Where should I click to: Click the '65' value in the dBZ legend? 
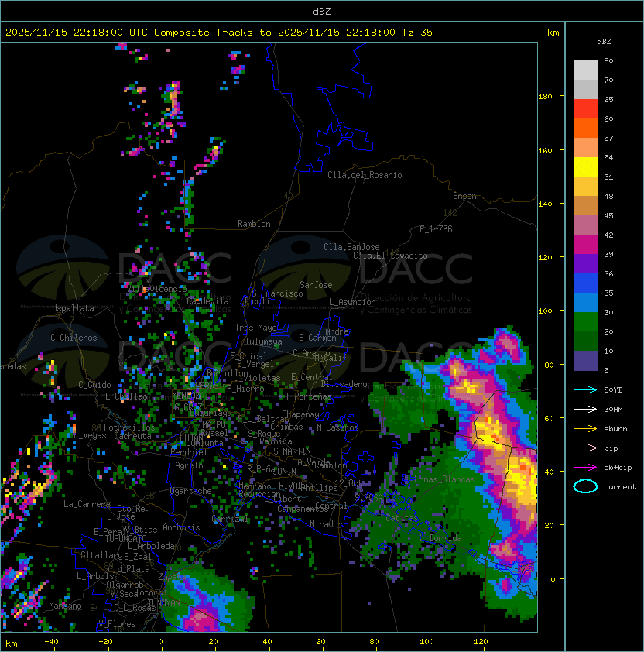(608, 99)
